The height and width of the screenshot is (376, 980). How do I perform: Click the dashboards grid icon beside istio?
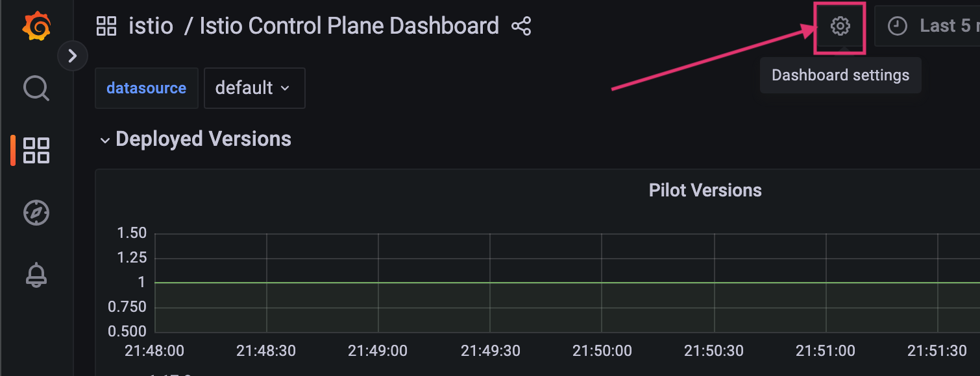pyautogui.click(x=106, y=27)
